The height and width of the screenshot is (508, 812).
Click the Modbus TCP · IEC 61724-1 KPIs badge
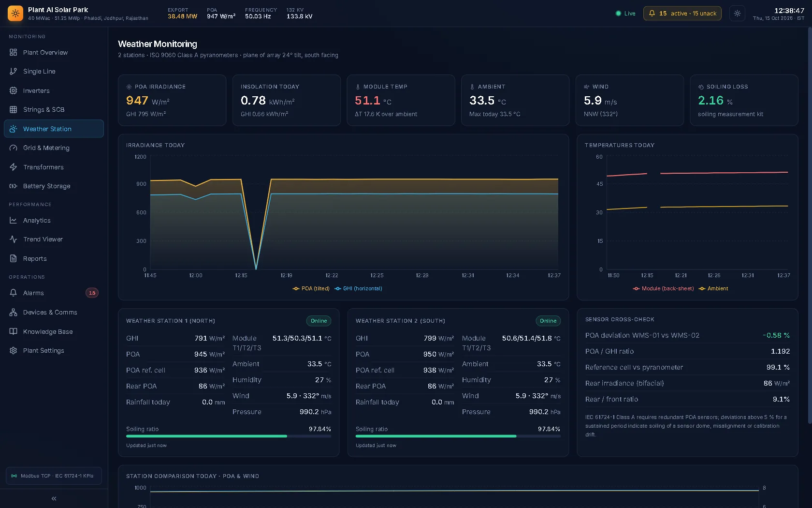pos(54,476)
